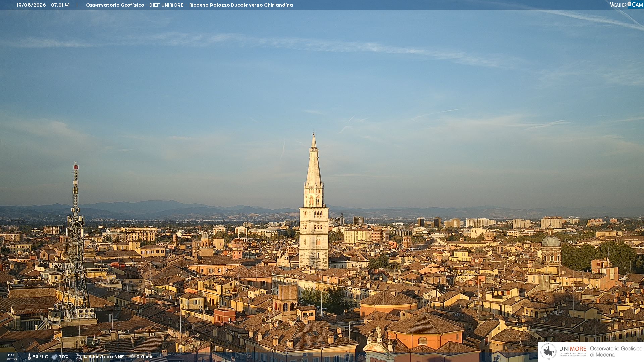This screenshot has height=362, width=644.
Task: Click the humidity water drops icon
Action: tap(55, 357)
